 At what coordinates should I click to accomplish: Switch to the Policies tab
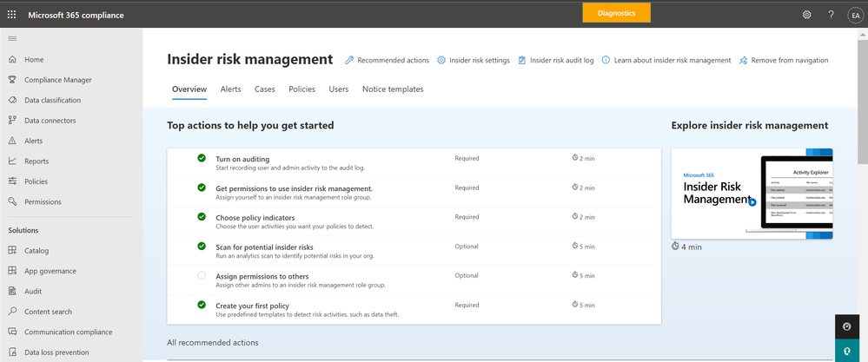(x=301, y=89)
